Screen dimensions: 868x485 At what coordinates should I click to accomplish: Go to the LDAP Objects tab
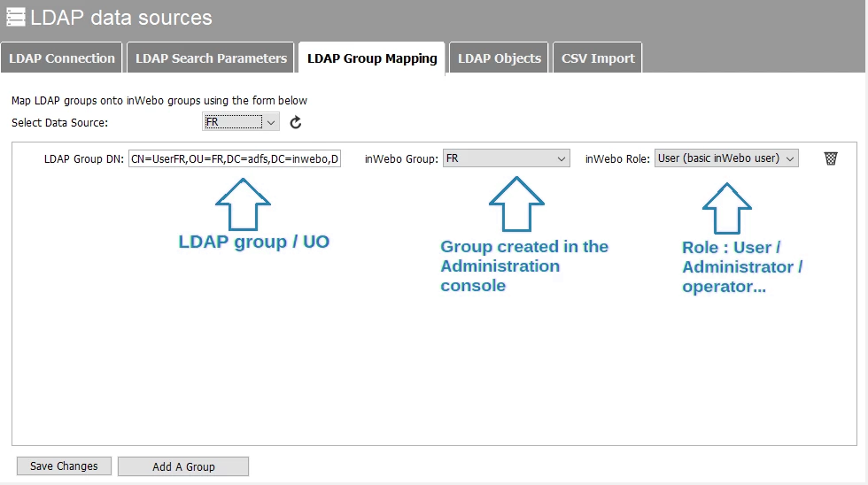pyautogui.click(x=499, y=58)
